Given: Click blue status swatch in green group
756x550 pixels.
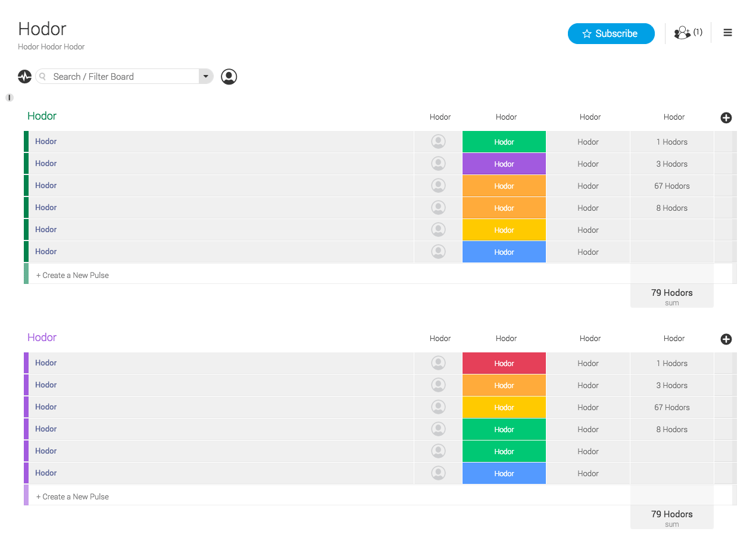Looking at the screenshot, I should tap(504, 252).
